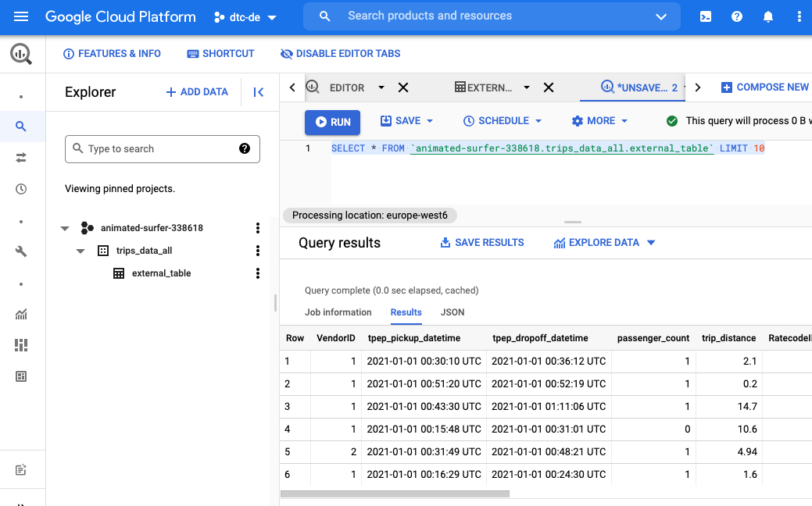Click the Explorer panel vertical splitter handle
Image resolution: width=812 pixels, height=506 pixels.
click(276, 303)
